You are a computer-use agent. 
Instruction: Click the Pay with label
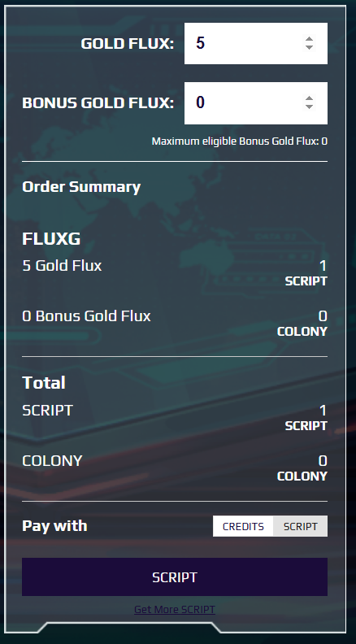[54, 526]
